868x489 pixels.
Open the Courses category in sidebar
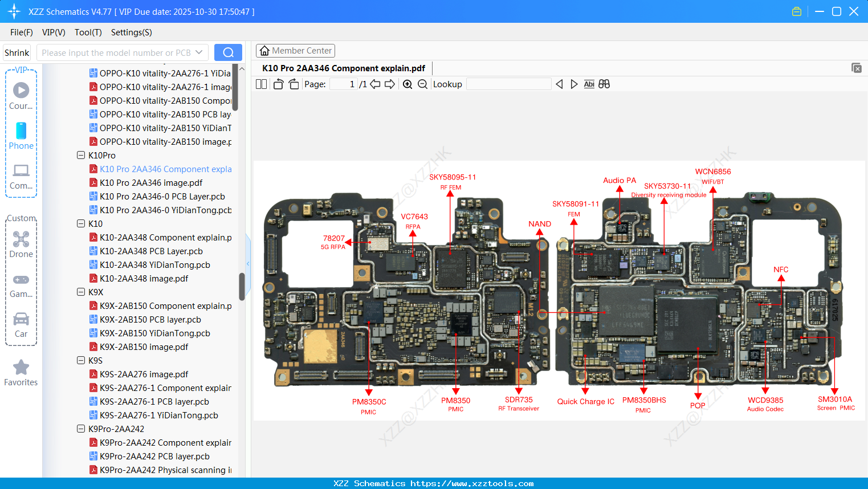[x=21, y=96]
